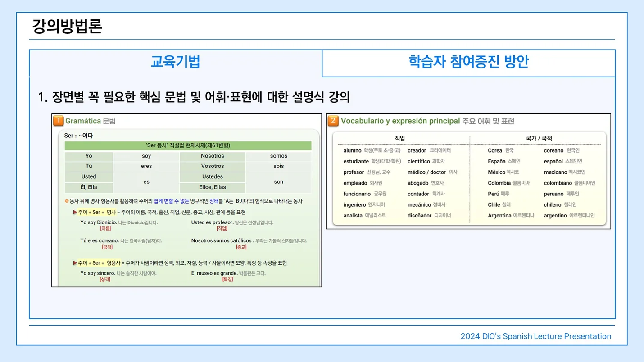644x362 pixels.
Task: Select the sentence 'El museo es grande.'
Action: click(214, 273)
